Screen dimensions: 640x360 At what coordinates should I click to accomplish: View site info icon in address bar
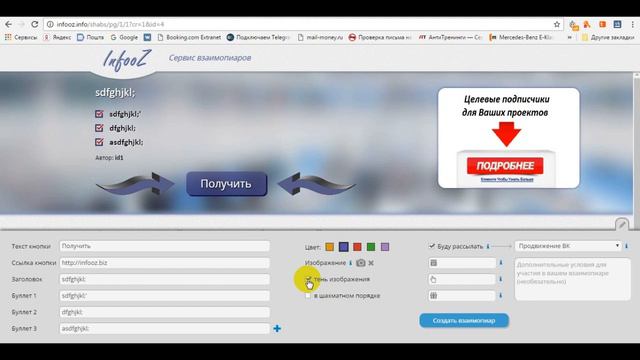pyautogui.click(x=50, y=24)
